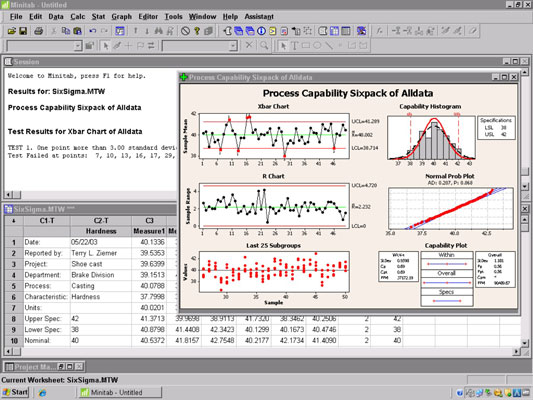This screenshot has height=400, width=533.
Task: Select Measure1 value 40.1336
Action: (x=149, y=242)
